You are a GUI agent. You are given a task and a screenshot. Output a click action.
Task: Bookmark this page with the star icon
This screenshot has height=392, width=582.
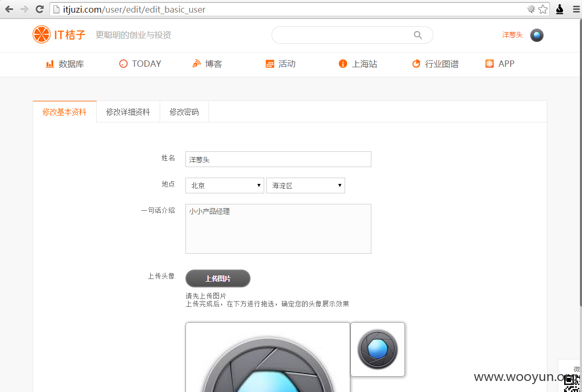543,9
